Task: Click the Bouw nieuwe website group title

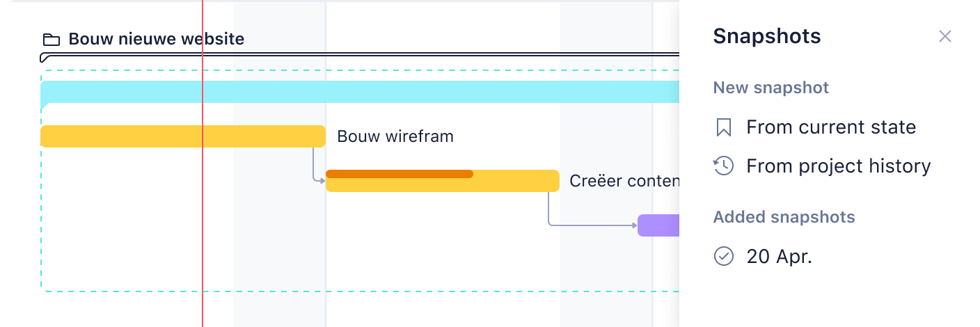Action: pos(156,39)
